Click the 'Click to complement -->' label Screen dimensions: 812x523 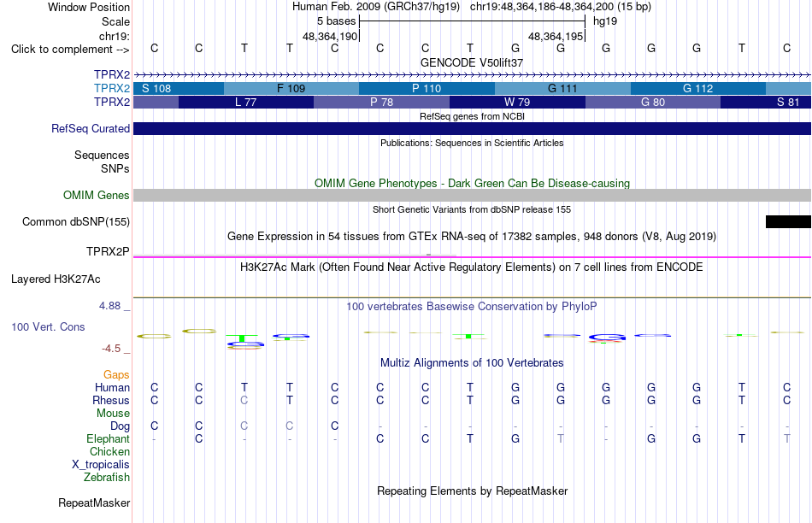pos(70,50)
